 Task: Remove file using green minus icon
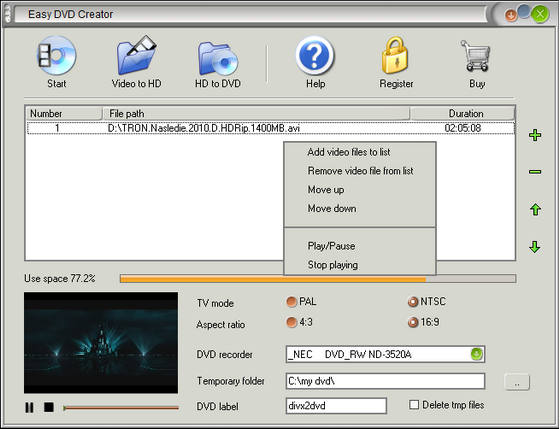click(x=535, y=172)
